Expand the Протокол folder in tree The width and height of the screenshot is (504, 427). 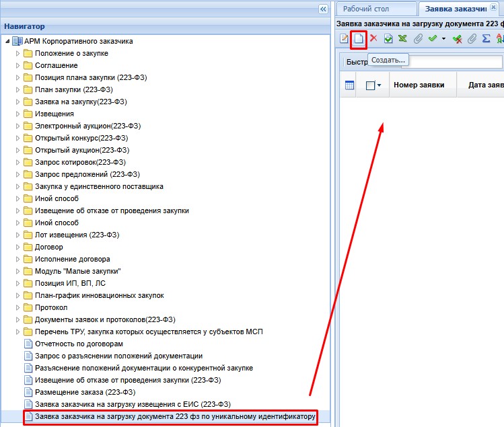(x=18, y=307)
